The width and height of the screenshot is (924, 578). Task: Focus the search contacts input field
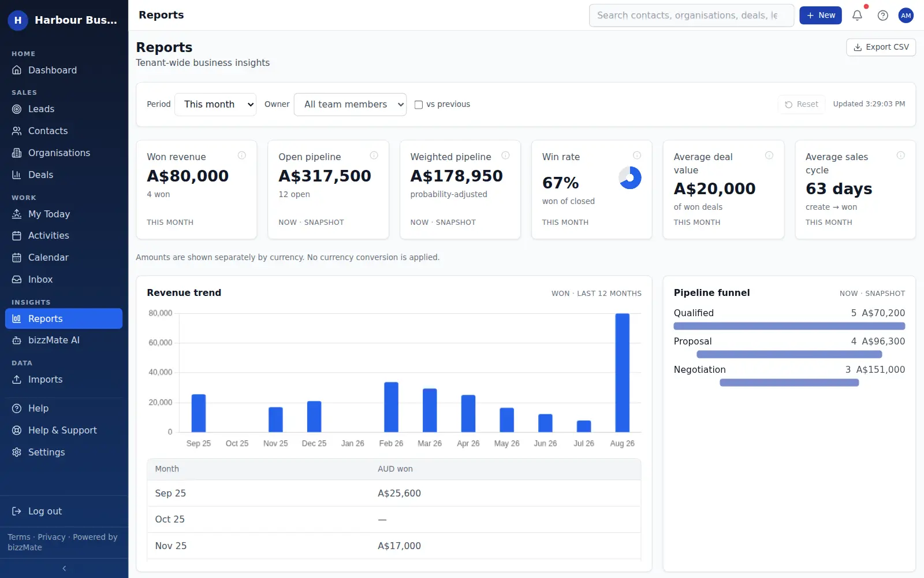coord(691,16)
